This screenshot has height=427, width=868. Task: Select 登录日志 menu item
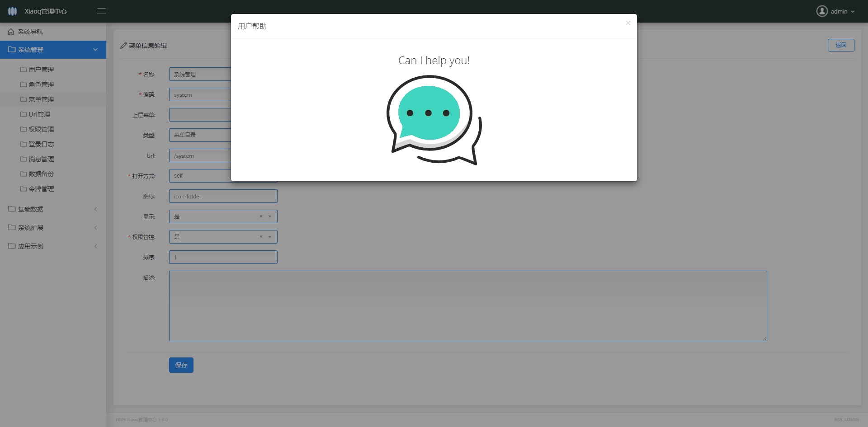click(x=41, y=144)
